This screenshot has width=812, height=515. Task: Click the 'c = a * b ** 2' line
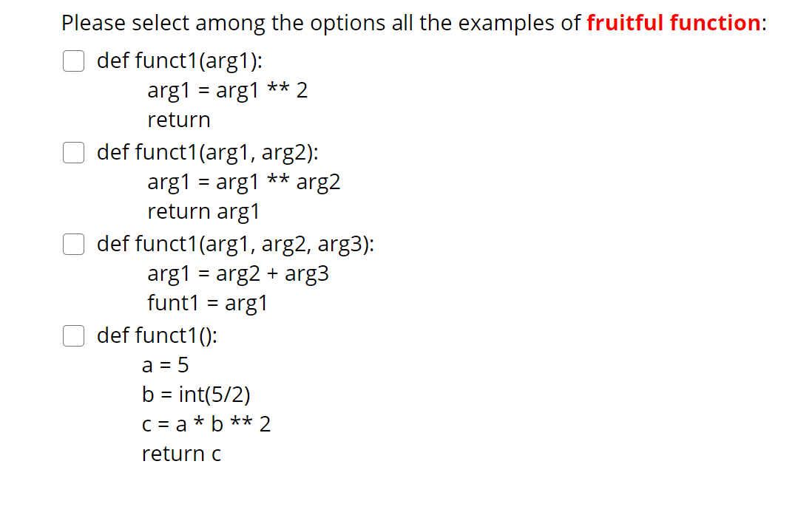(206, 424)
